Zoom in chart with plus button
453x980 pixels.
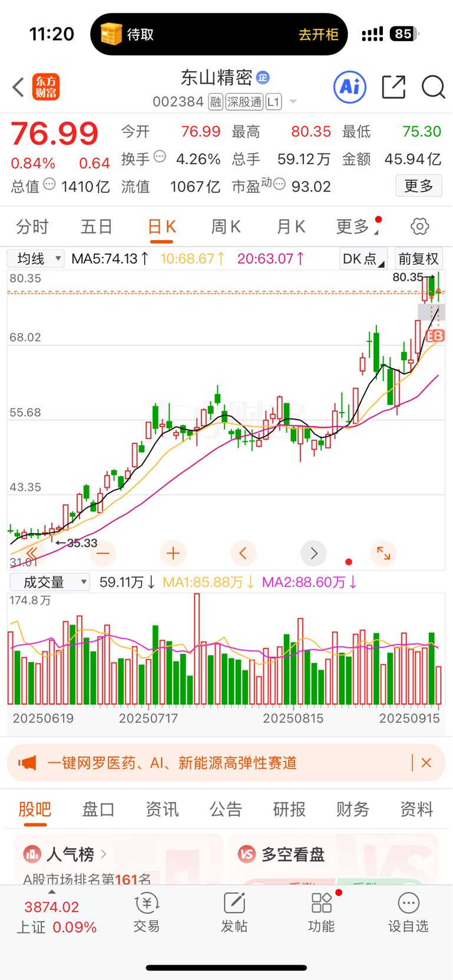tap(173, 553)
